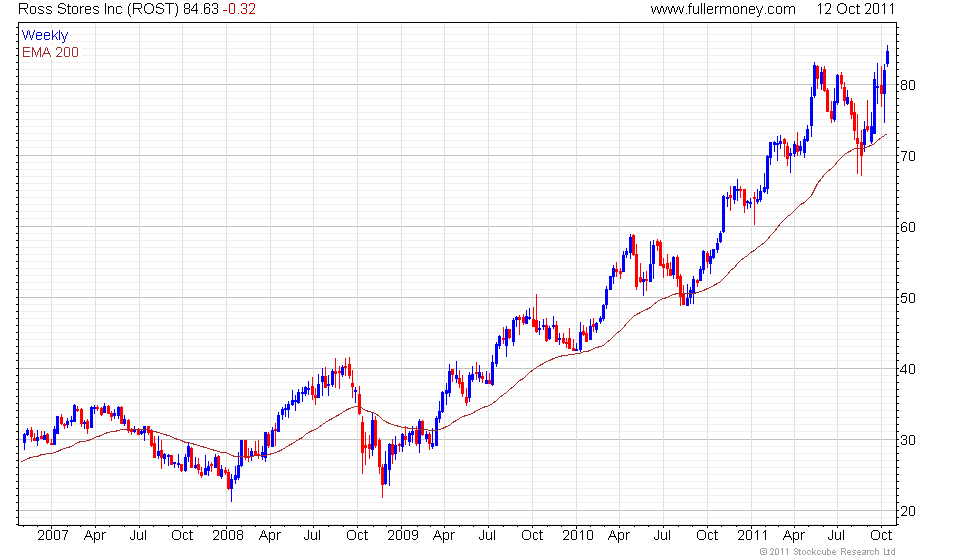Select the EMA 200 legend label
Viewport: 980px width, 560px height.
50,52
